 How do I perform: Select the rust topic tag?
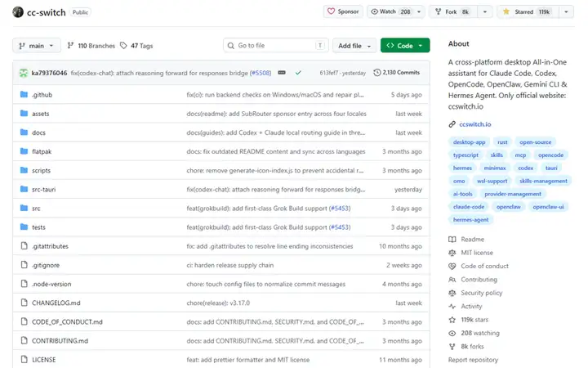(502, 142)
